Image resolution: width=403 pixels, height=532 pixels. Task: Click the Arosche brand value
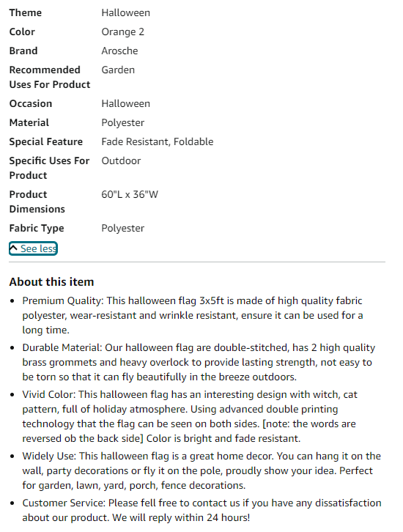(119, 51)
